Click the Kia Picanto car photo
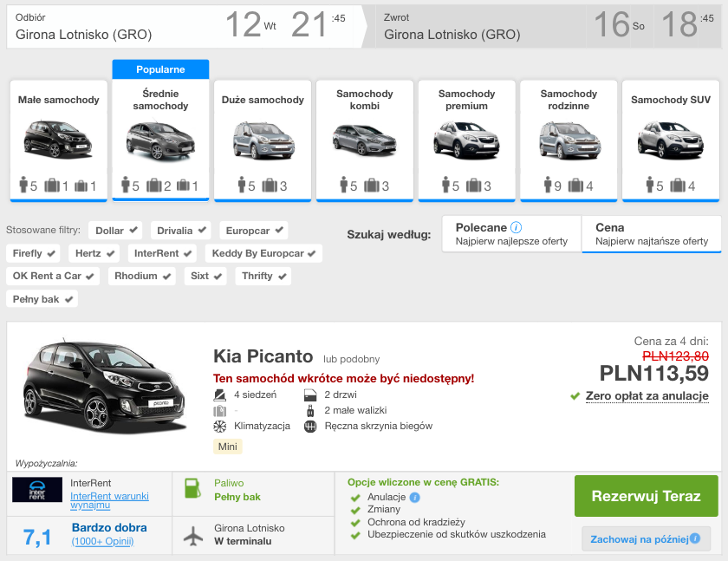728x561 pixels. [105, 388]
